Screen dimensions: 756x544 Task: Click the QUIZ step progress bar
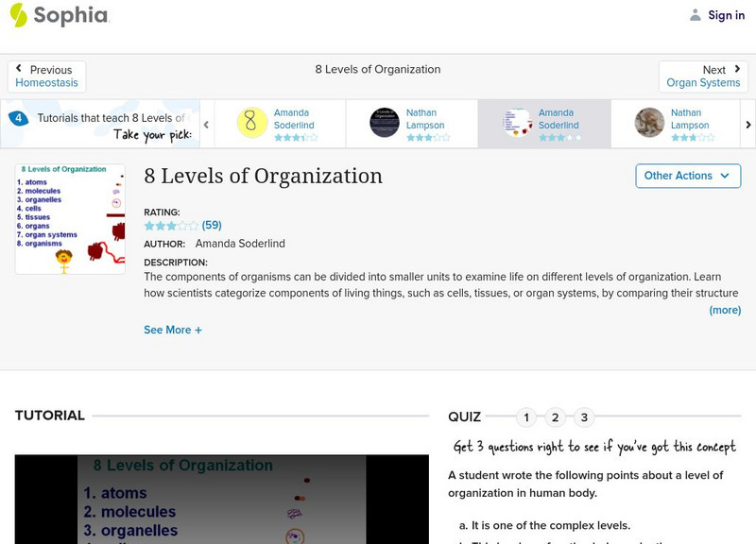(555, 416)
